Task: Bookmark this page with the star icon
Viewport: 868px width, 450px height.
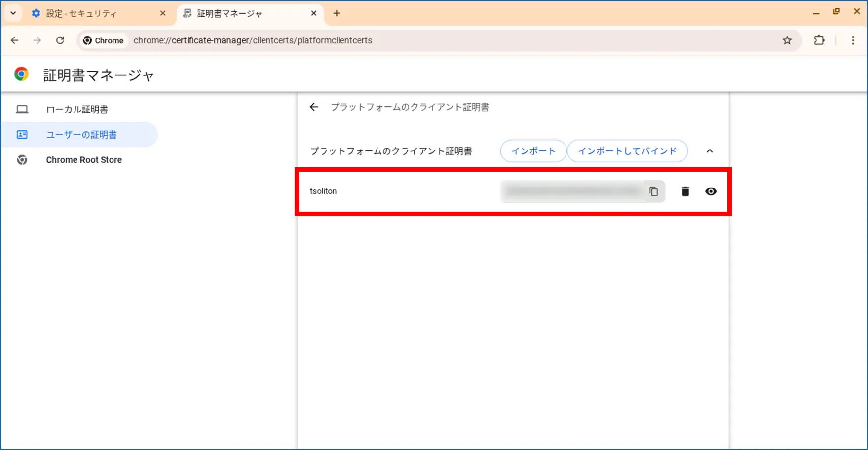Action: point(787,40)
